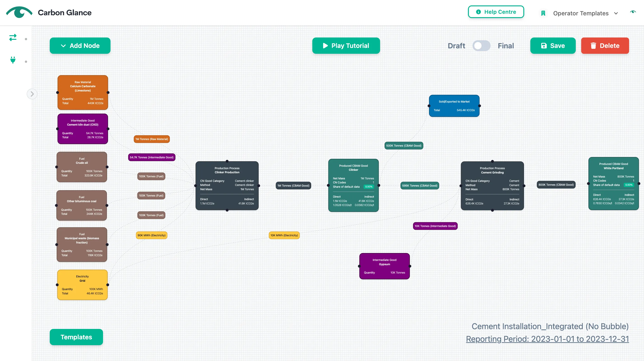Expand the left side panel chevron

tap(32, 94)
